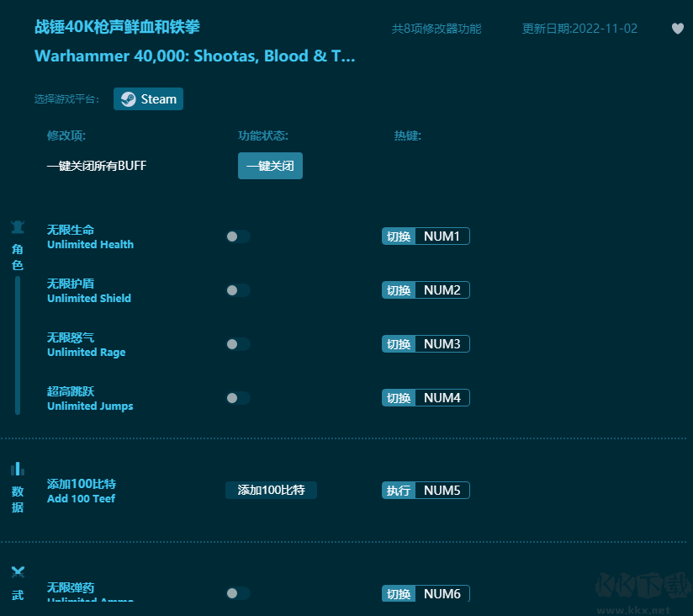Enable Unlimited Jumps switch
The image size is (693, 616).
pyautogui.click(x=238, y=398)
